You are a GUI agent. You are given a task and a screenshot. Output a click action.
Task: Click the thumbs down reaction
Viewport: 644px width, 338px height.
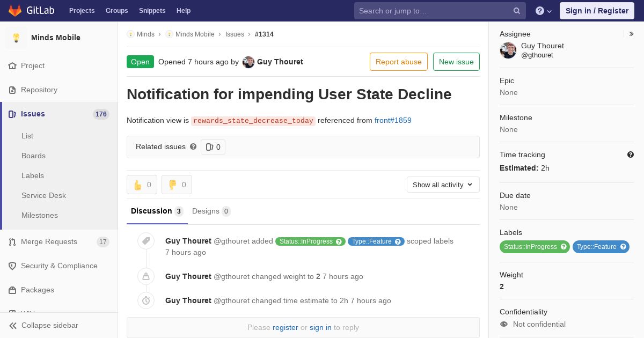click(x=177, y=185)
